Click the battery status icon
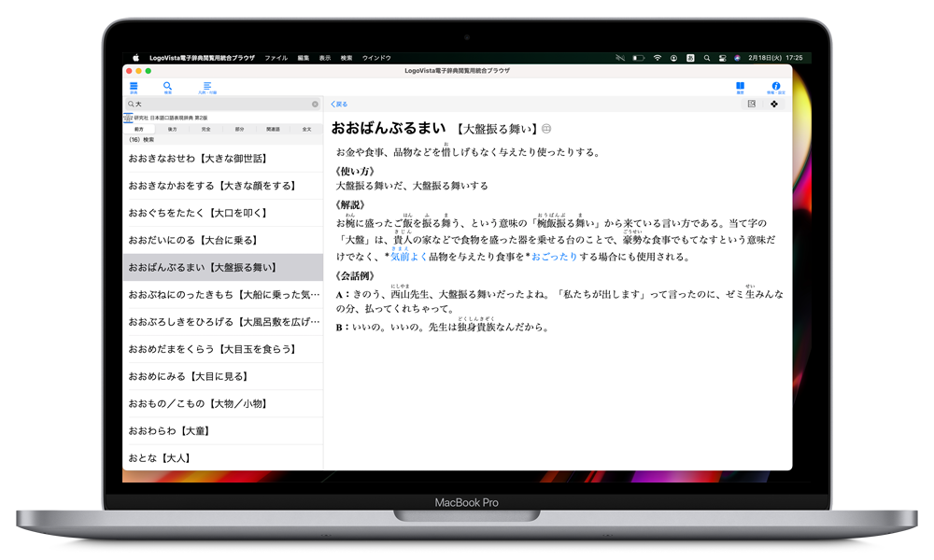This screenshot has width=934, height=560. [639, 58]
